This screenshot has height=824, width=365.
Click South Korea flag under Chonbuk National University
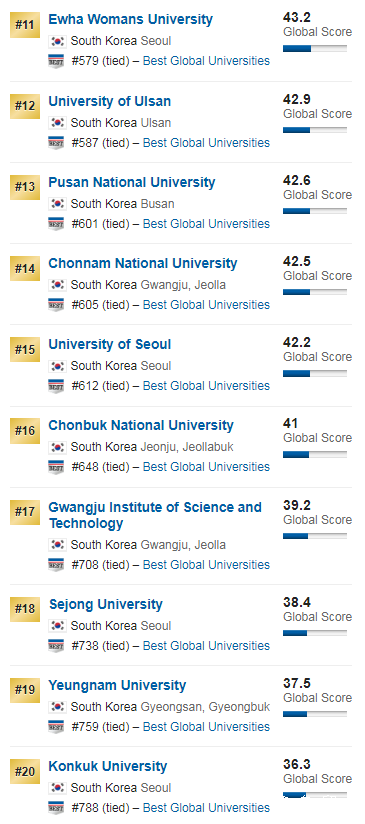point(57,447)
